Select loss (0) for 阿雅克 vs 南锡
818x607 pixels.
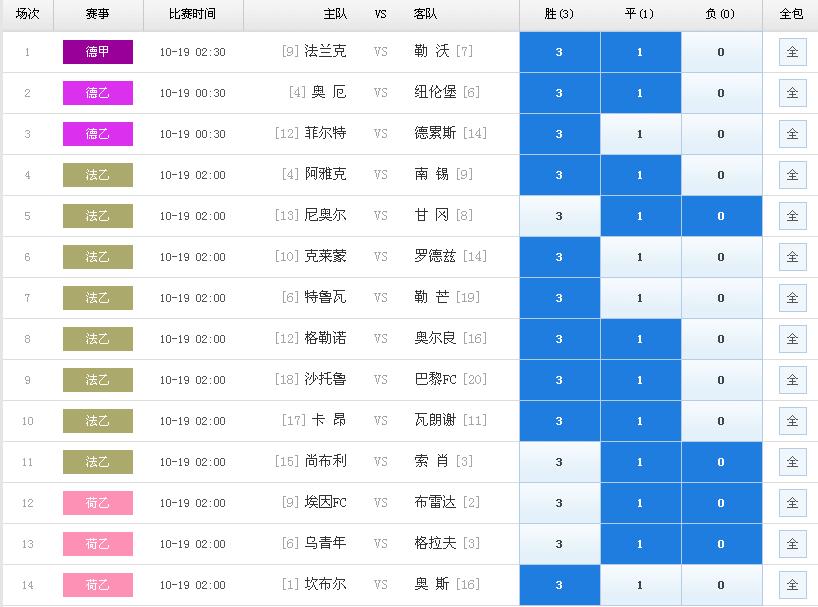(x=721, y=175)
